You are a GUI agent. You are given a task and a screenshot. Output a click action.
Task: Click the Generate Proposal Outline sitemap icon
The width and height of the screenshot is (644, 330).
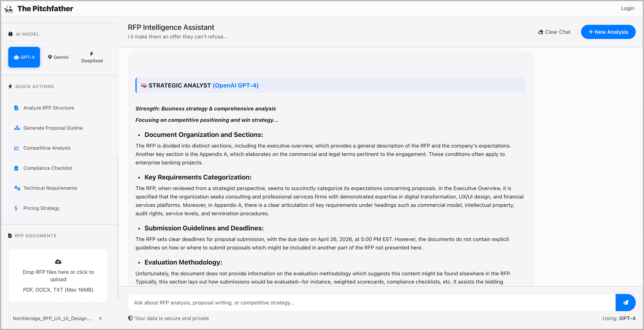pos(17,128)
